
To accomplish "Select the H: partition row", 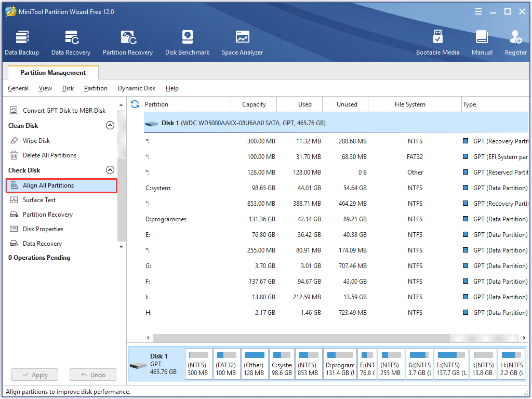I will click(336, 313).
